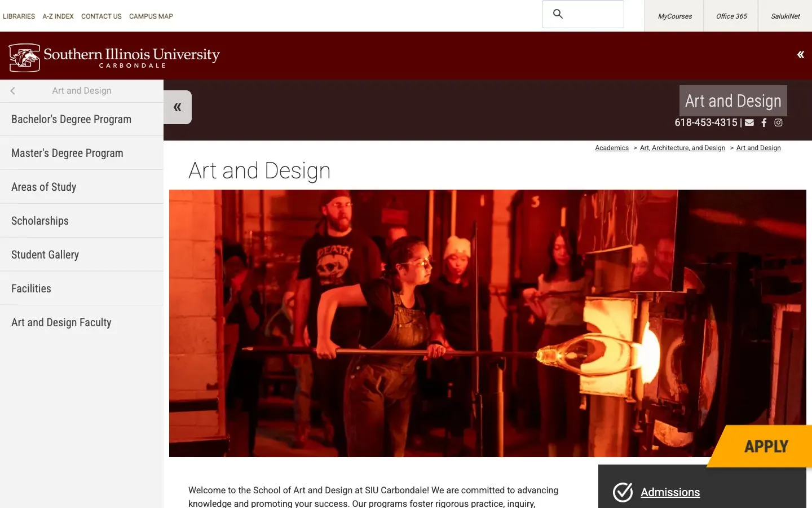The width and height of the screenshot is (812, 508).
Task: Open the A-Z Index link
Action: 58,16
